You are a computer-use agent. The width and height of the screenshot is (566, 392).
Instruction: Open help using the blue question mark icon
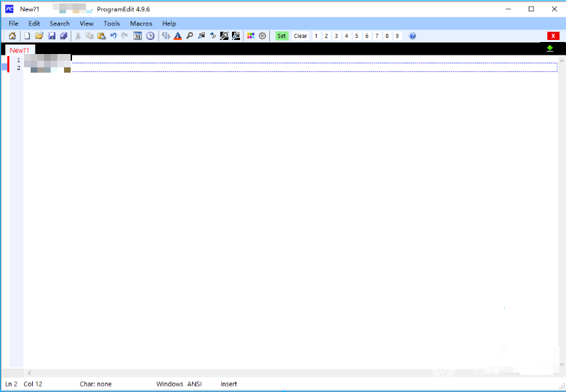[x=413, y=36]
